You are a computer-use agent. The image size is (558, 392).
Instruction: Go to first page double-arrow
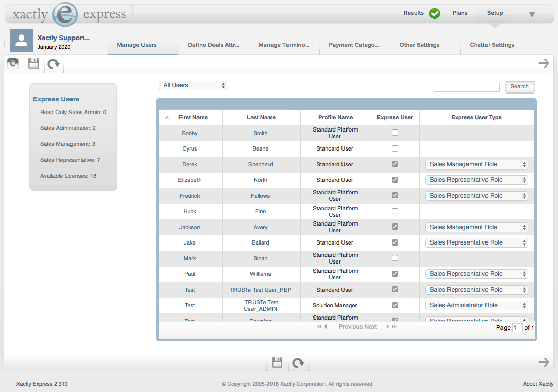319,327
